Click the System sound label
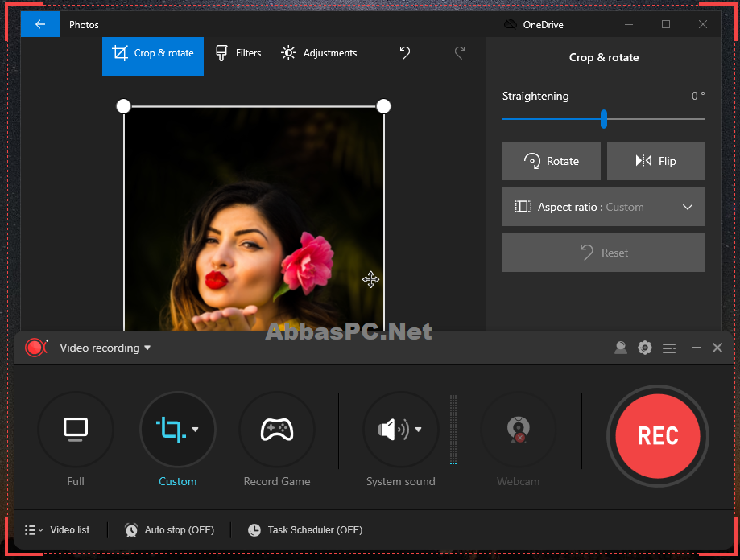The image size is (740, 560). click(x=401, y=481)
